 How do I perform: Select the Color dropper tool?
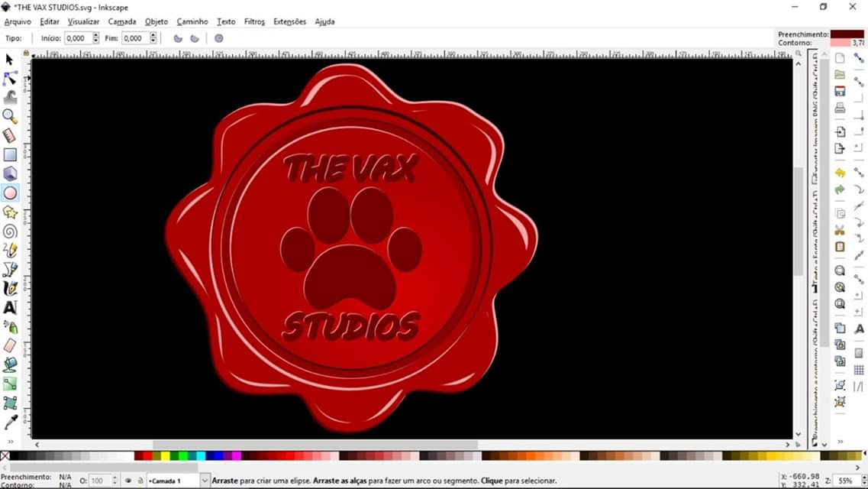9,423
